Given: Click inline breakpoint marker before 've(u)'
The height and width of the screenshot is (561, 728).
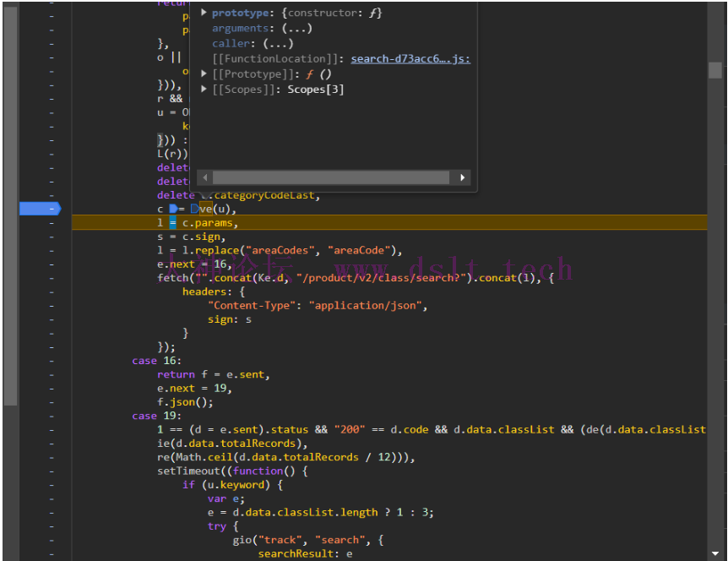Looking at the screenshot, I should pos(194,209).
